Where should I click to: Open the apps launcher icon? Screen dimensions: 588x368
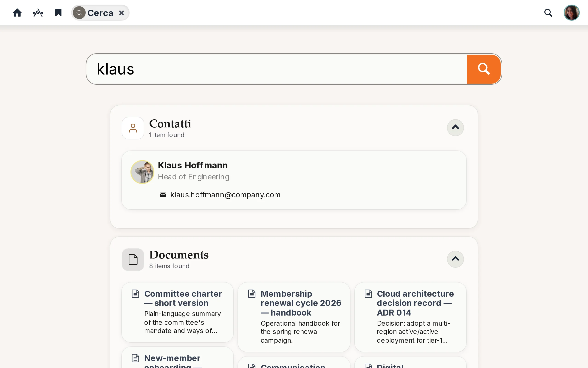(x=38, y=13)
